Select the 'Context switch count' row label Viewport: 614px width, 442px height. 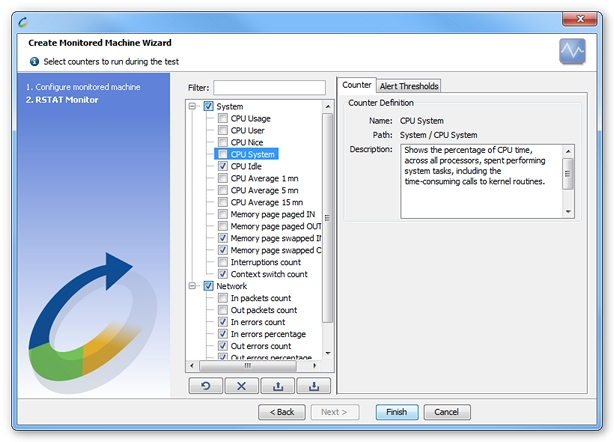(269, 274)
